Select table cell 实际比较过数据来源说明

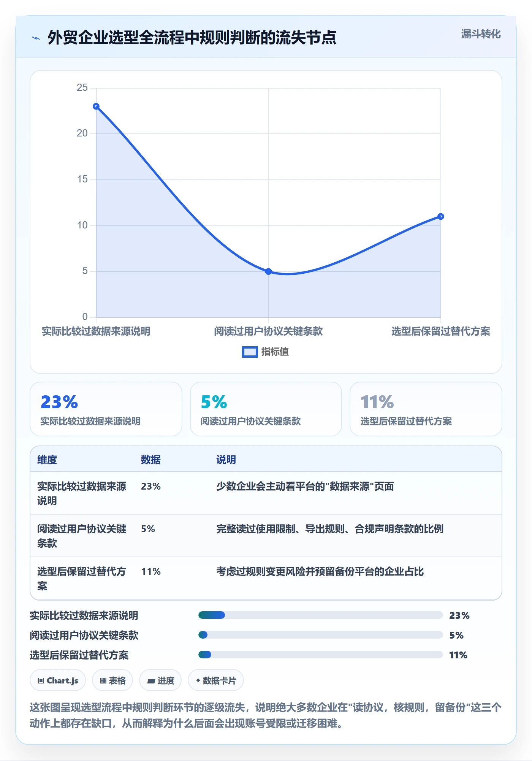pyautogui.click(x=82, y=493)
